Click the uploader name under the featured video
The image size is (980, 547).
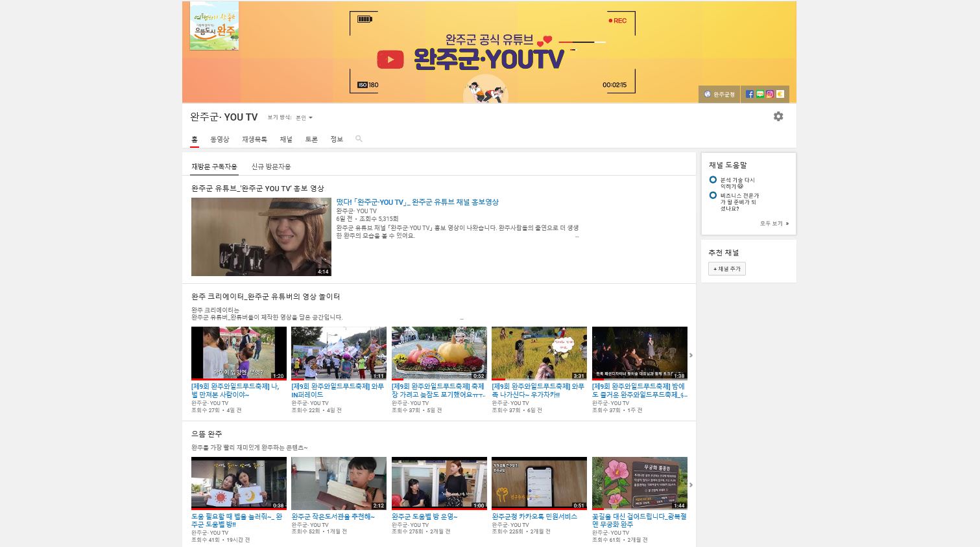tap(356, 211)
